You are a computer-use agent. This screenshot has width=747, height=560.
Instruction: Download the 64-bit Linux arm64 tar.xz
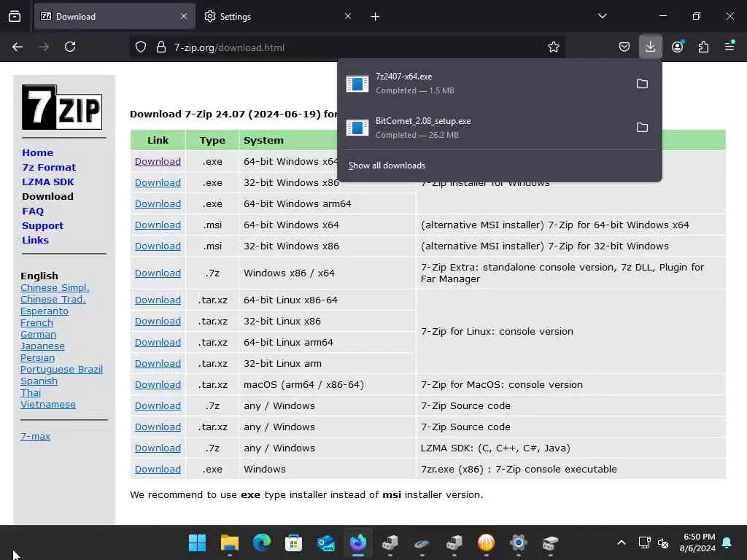tap(158, 343)
